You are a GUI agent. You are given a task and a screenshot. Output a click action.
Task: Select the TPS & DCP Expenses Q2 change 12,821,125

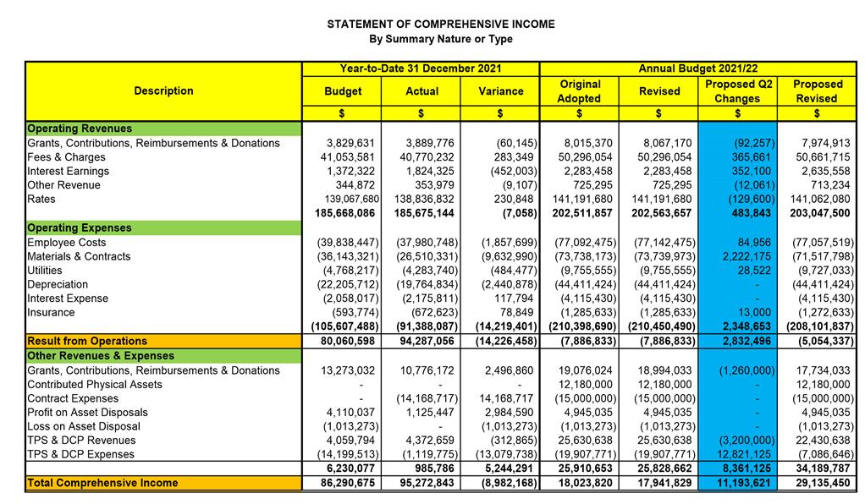(745, 454)
